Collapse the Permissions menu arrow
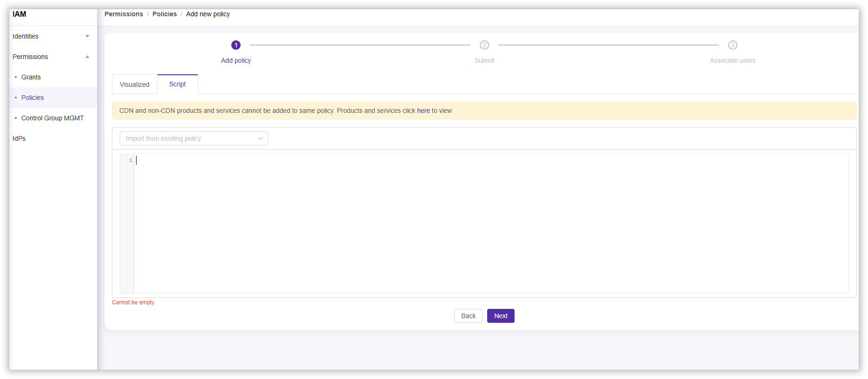Screen dimensions: 868x379 click(x=87, y=57)
